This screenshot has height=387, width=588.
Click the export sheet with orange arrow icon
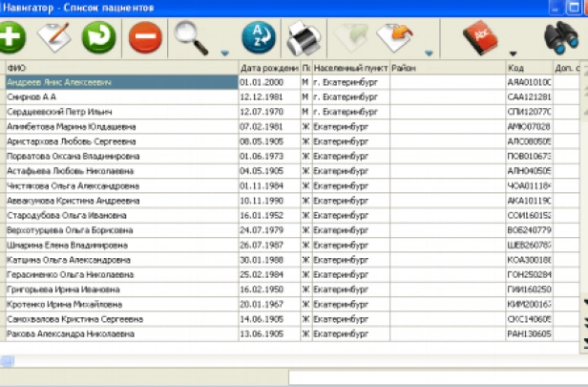[396, 38]
